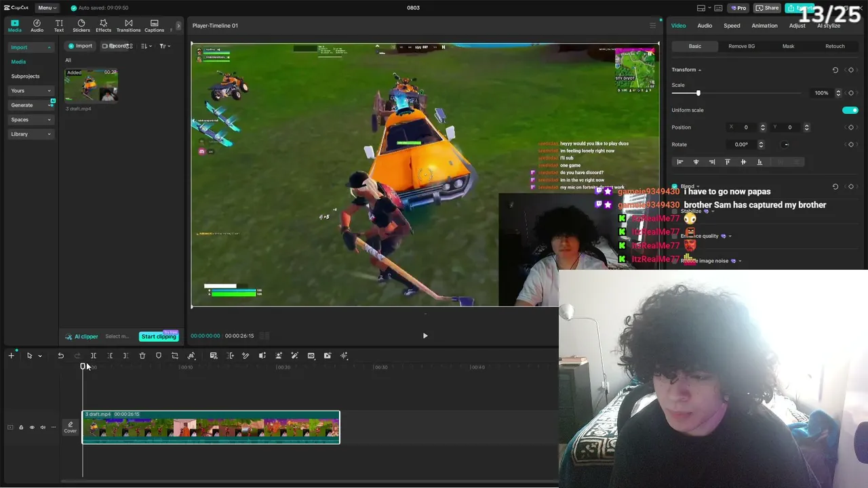868x488 pixels.
Task: Switch to the Adjust tab
Action: coord(797,26)
